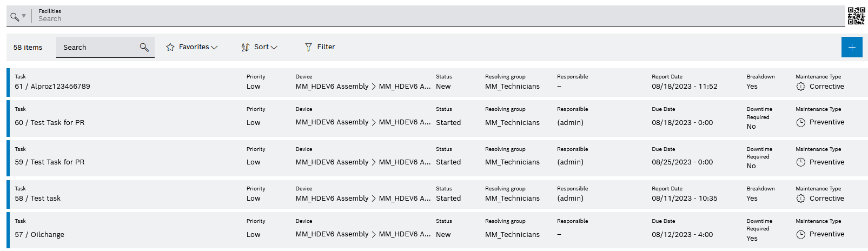The height and width of the screenshot is (251, 868).
Task: Open the top search type dropdown arrow
Action: (24, 16)
